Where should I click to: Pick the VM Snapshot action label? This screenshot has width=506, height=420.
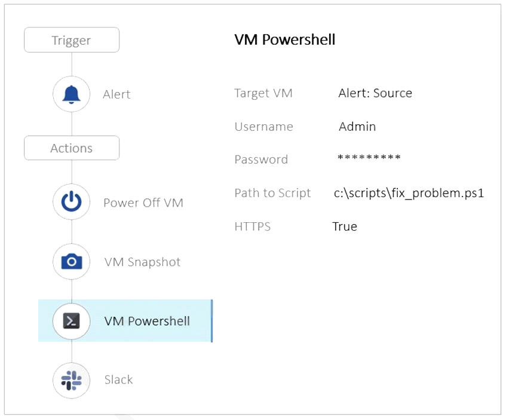pyautogui.click(x=142, y=262)
